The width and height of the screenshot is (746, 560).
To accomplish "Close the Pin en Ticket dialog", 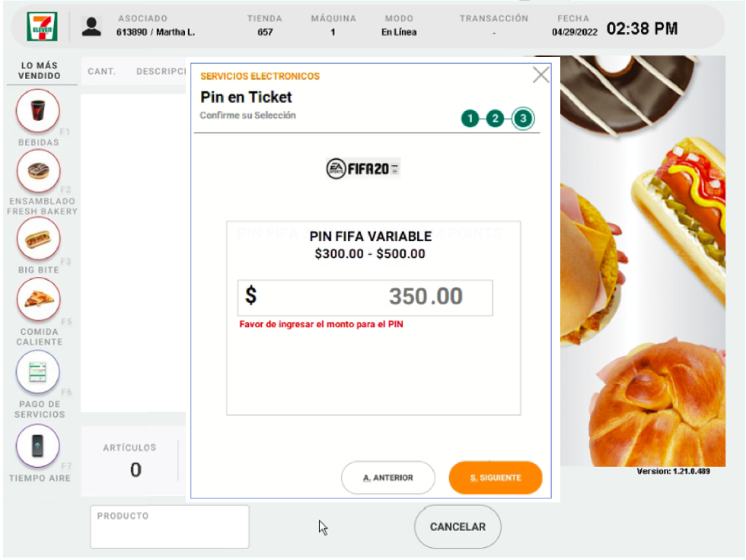I will [540, 75].
